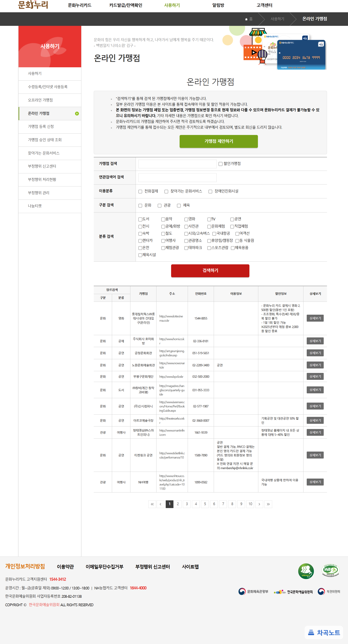Select 나눔티켓 in the sidebar
This screenshot has width=348, height=644.
pyautogui.click(x=50, y=206)
